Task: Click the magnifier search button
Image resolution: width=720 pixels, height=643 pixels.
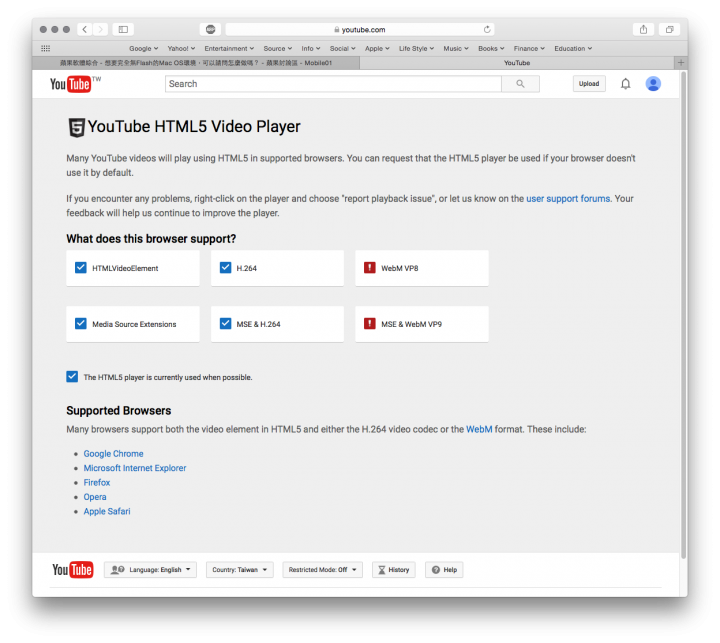Action: click(x=520, y=84)
